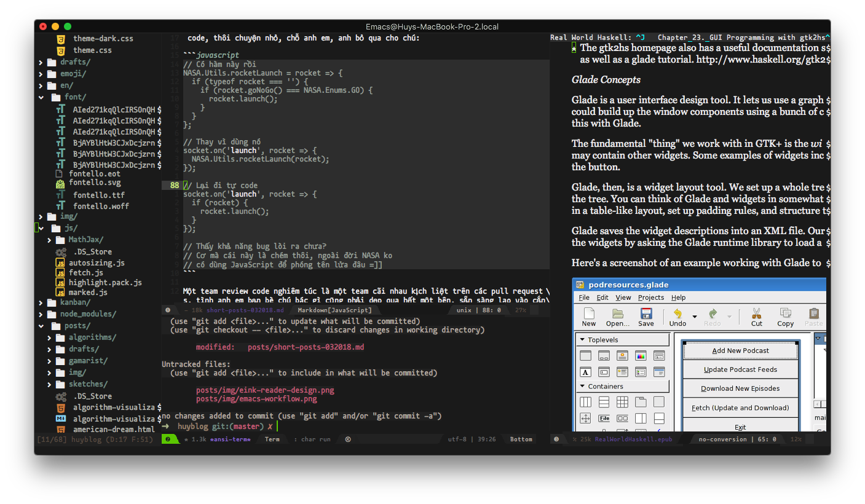Click the Fetch (Update and Download) button
This screenshot has width=865, height=504.
(x=740, y=408)
